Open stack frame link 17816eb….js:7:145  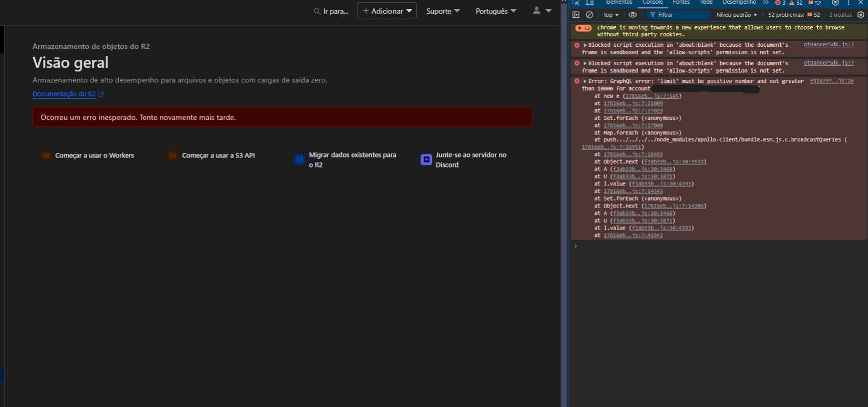652,96
